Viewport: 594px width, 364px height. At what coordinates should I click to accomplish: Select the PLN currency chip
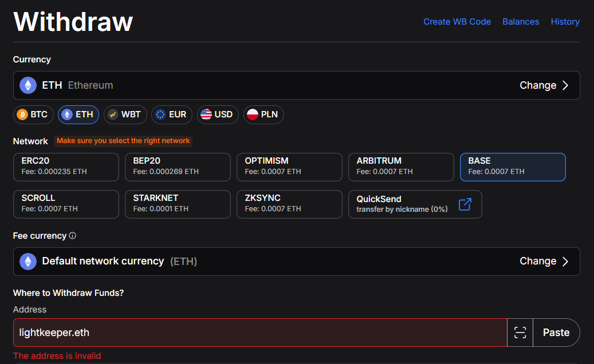click(263, 114)
